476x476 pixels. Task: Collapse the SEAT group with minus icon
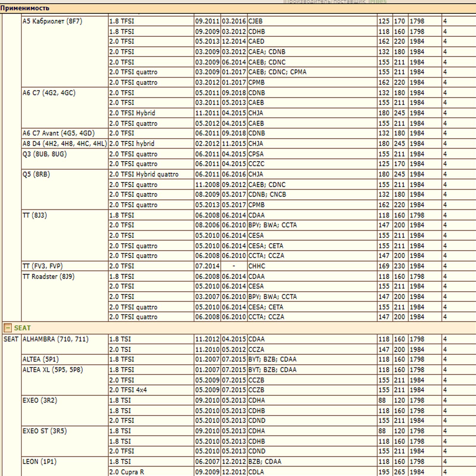click(x=7, y=328)
